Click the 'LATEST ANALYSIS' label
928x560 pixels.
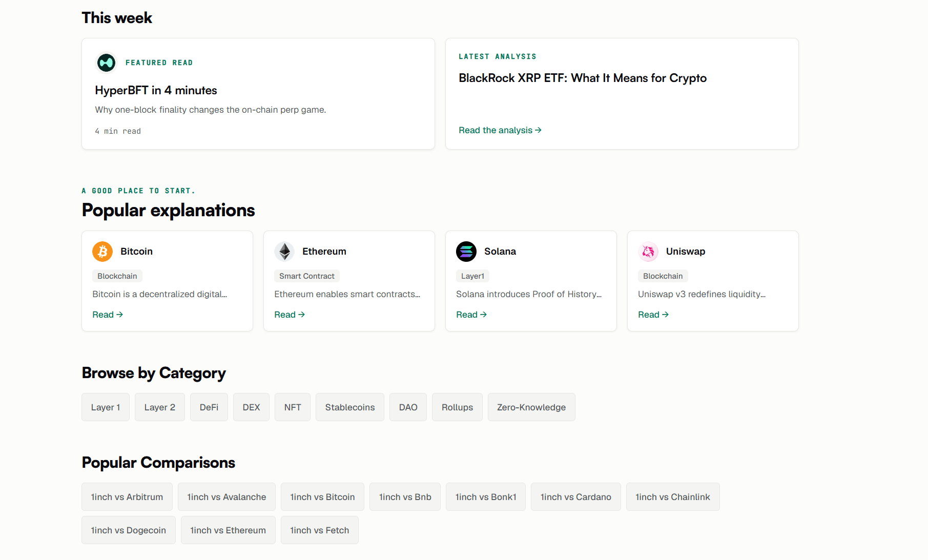click(x=498, y=57)
